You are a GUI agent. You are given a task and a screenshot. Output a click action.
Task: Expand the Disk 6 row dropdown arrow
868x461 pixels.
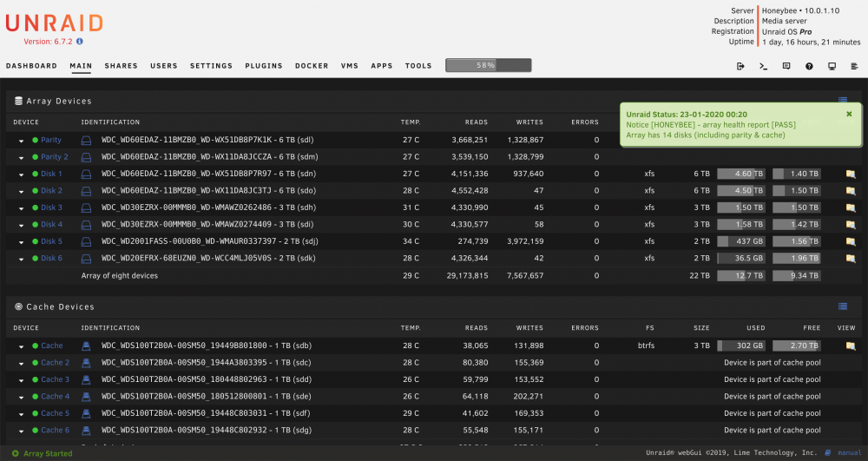click(x=21, y=259)
